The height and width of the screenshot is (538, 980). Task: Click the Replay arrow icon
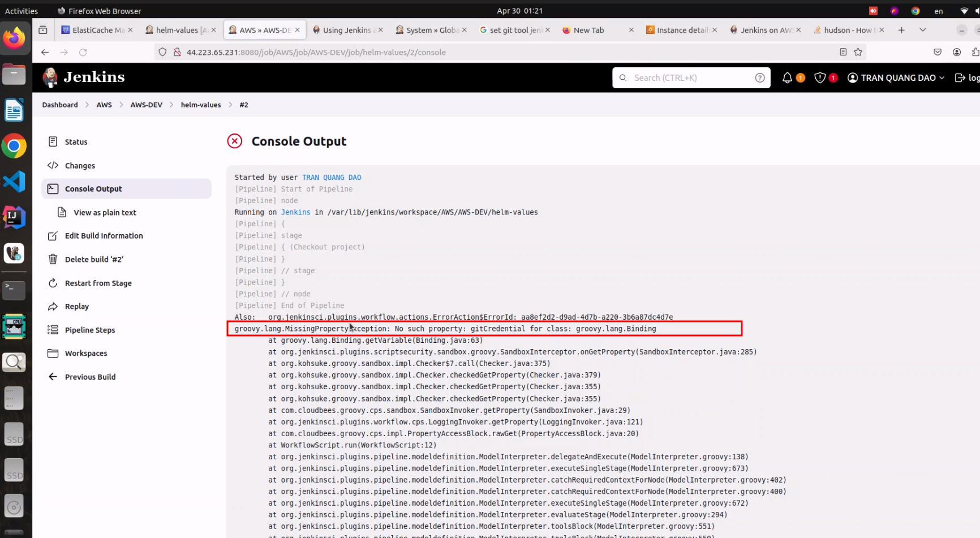53,307
